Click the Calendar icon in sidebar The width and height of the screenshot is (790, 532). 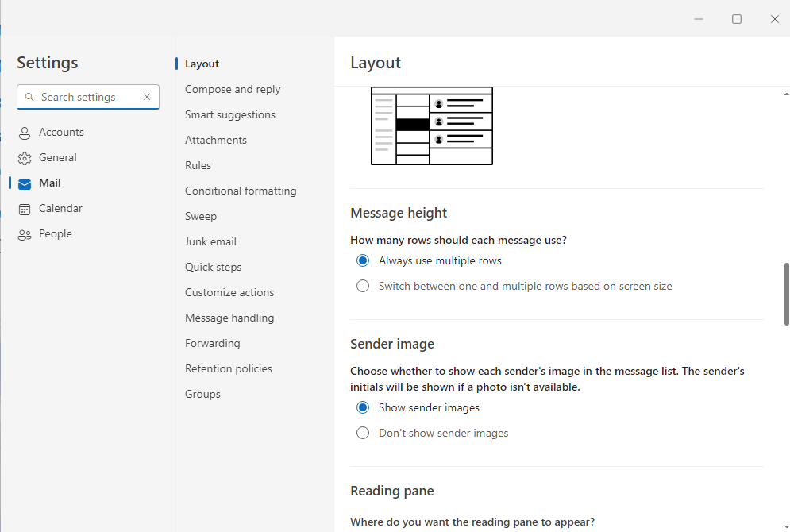pyautogui.click(x=24, y=210)
